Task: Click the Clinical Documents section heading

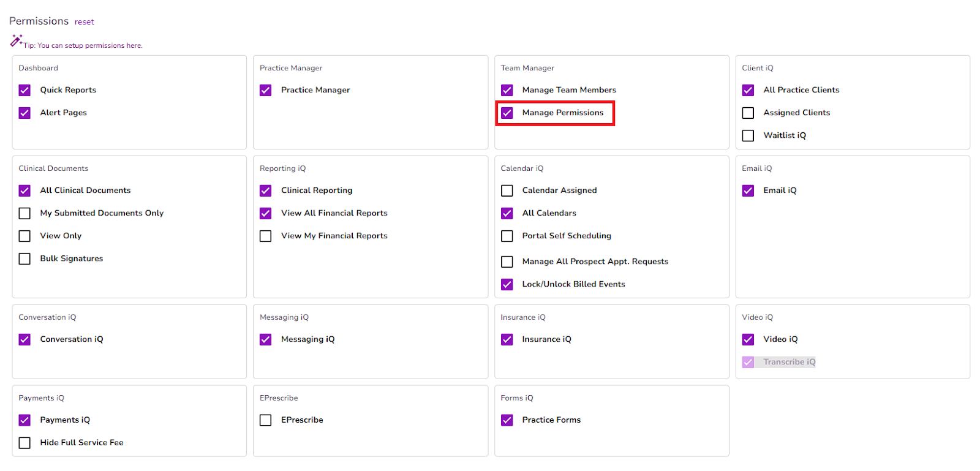Action: (x=53, y=168)
